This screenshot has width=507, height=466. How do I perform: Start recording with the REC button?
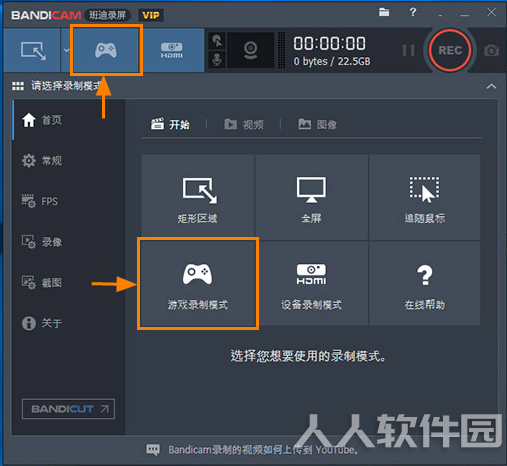(450, 50)
